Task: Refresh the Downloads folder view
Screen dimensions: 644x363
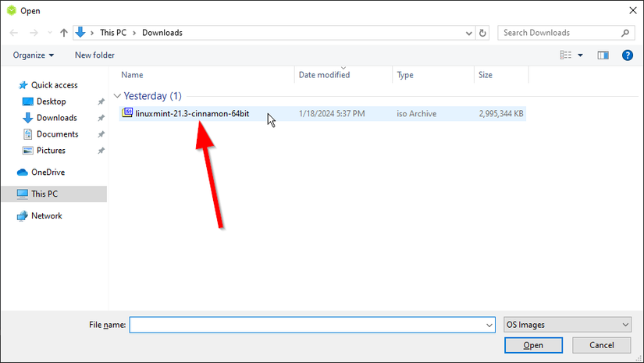Action: coord(482,33)
